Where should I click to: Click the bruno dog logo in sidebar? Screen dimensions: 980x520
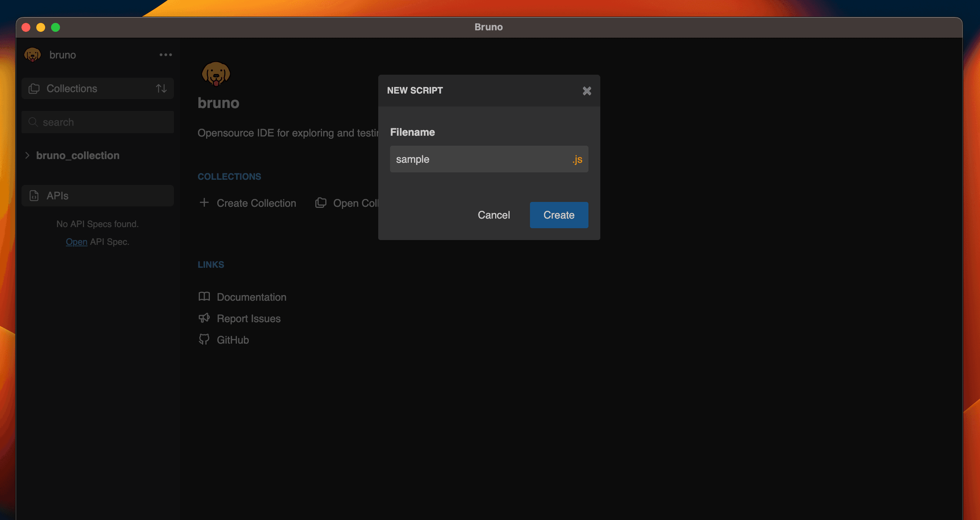click(x=33, y=55)
